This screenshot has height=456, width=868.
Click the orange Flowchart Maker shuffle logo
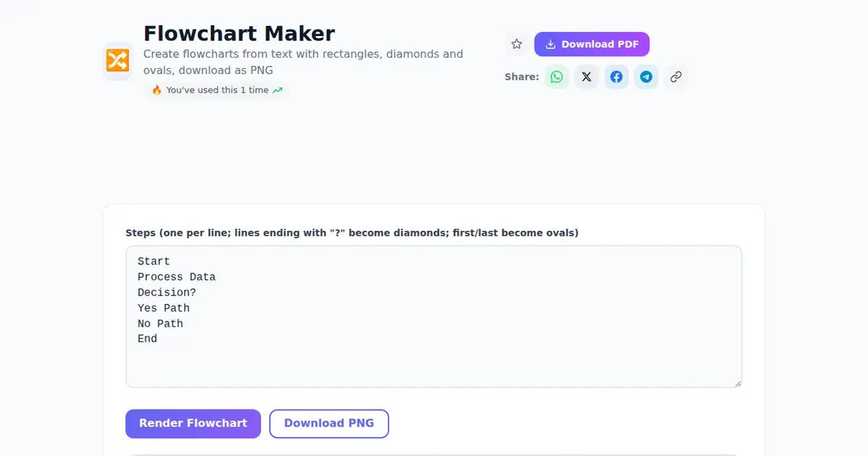click(117, 61)
